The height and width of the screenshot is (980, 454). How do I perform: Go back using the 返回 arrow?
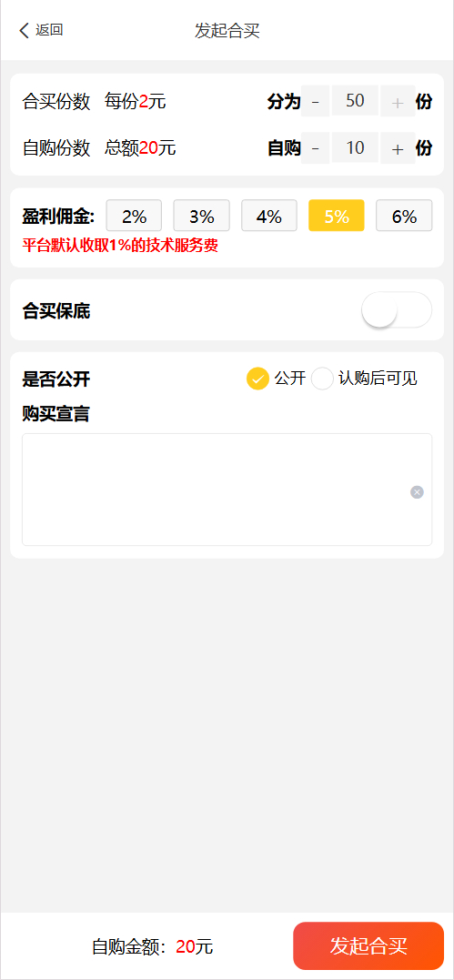[25, 30]
